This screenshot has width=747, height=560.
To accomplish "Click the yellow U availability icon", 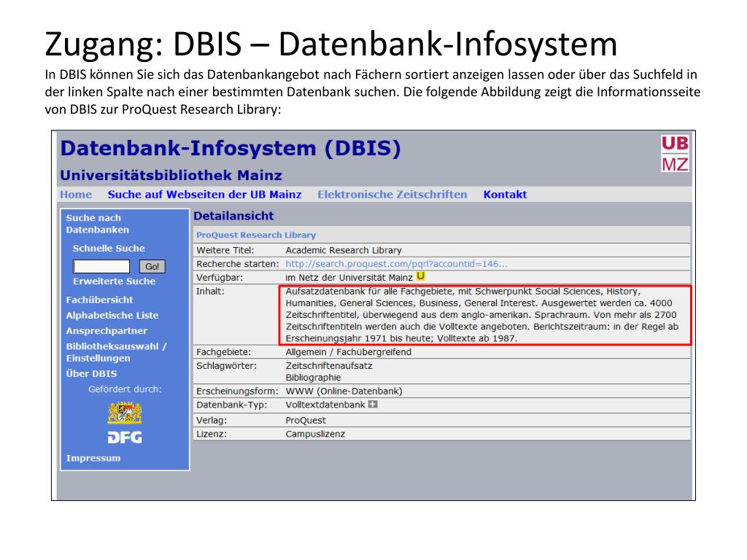I will [421, 276].
